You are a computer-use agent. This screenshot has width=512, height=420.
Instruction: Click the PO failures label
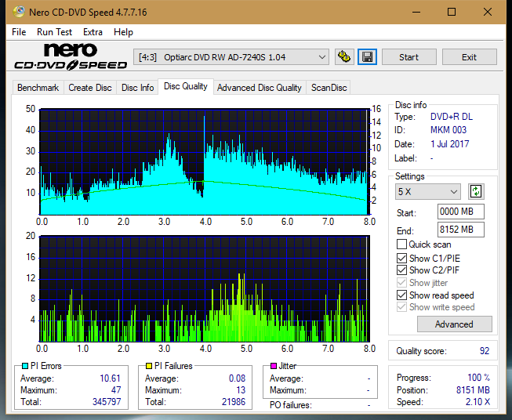(291, 405)
